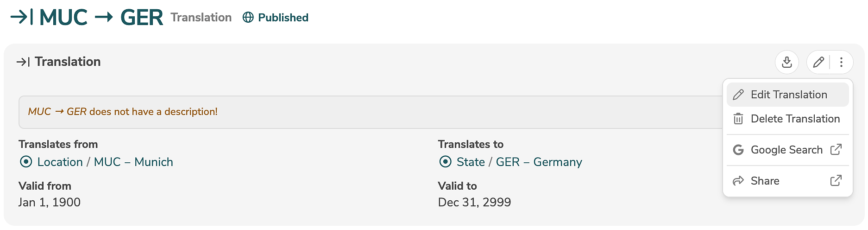Click the share arrow icon
Screen dimensions: 868x230
(738, 181)
